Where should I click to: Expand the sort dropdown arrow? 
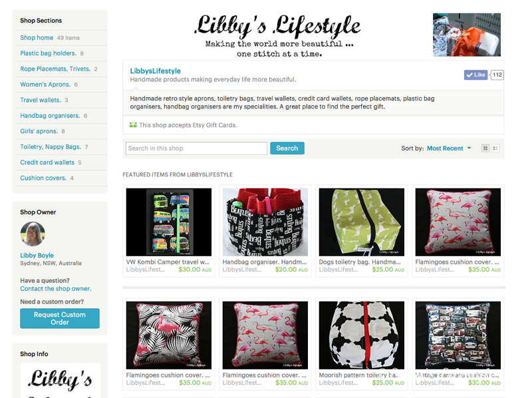(469, 148)
